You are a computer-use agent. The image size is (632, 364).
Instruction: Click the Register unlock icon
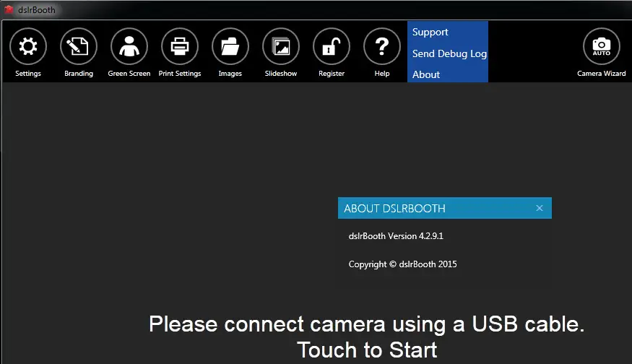(332, 46)
